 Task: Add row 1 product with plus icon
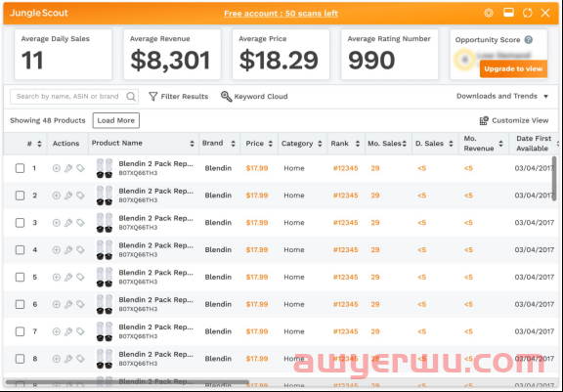[57, 168]
